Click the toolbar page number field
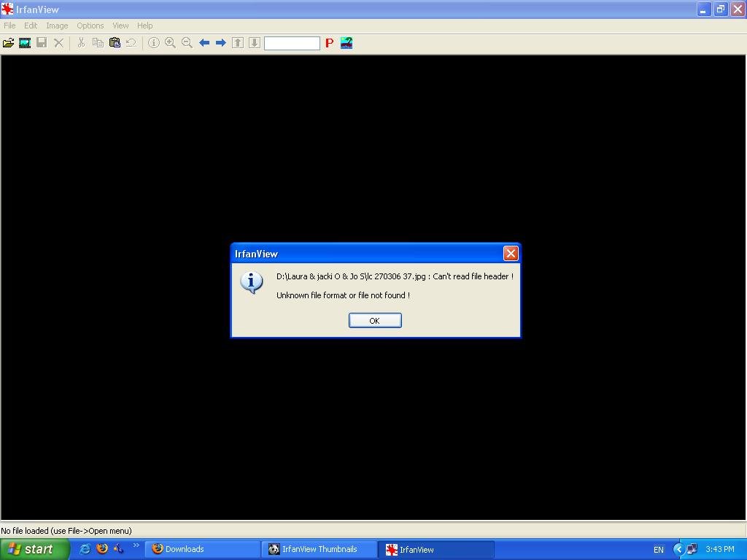This screenshot has height=560, width=747. (x=292, y=43)
